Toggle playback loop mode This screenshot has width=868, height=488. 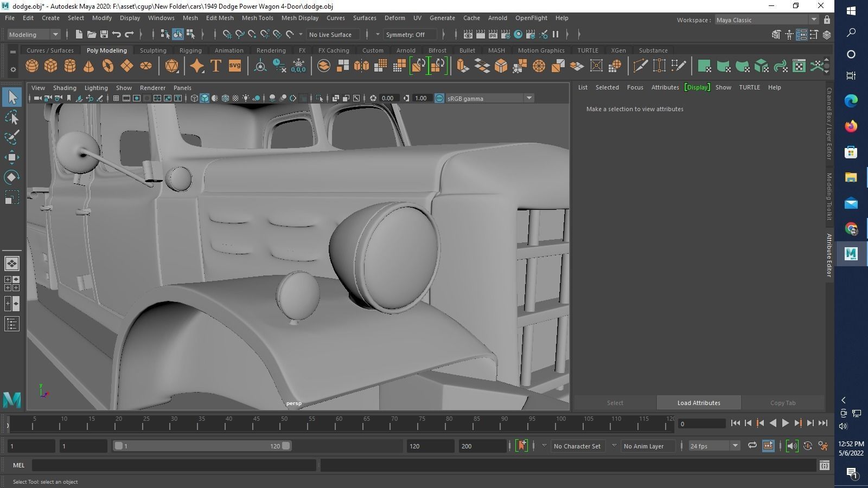(752, 446)
